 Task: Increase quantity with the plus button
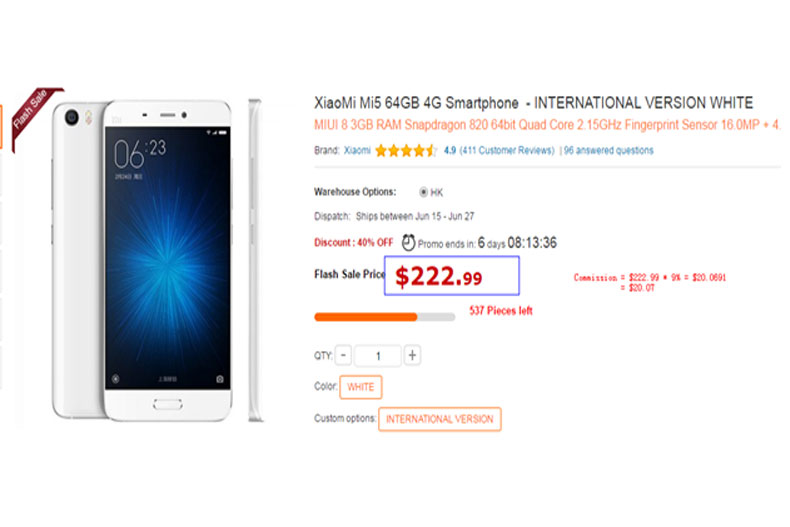[x=412, y=355]
